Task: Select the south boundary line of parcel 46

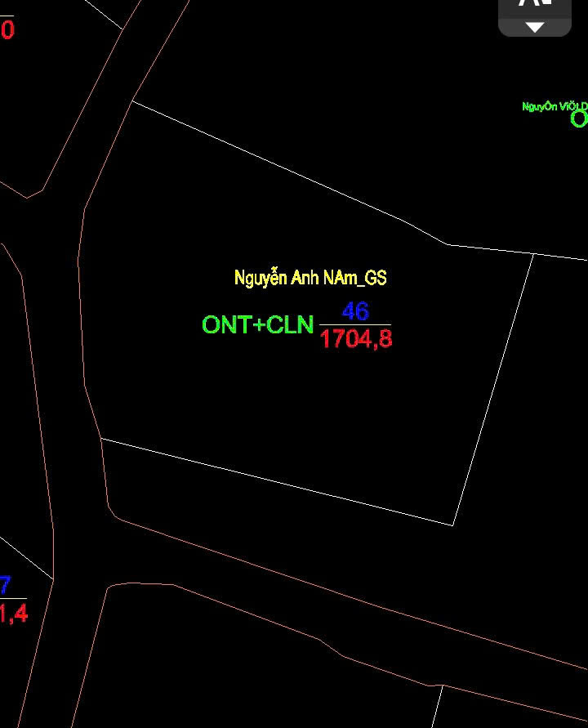Action: [278, 482]
